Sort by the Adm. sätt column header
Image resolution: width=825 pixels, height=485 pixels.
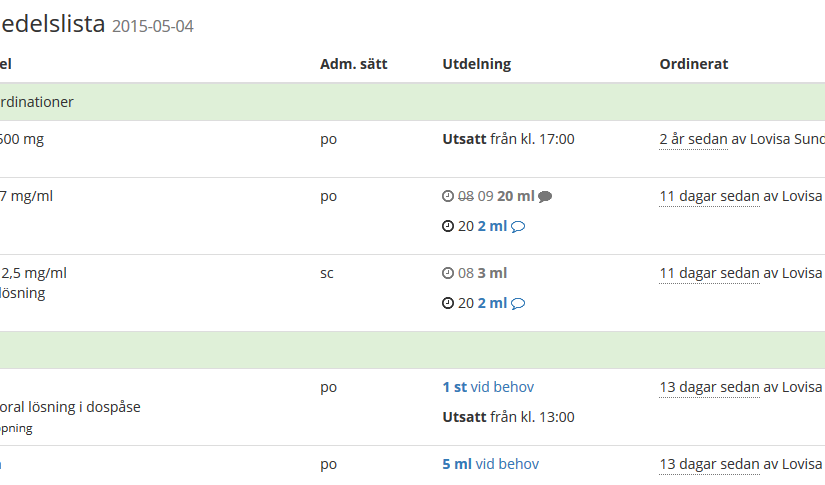click(x=354, y=64)
